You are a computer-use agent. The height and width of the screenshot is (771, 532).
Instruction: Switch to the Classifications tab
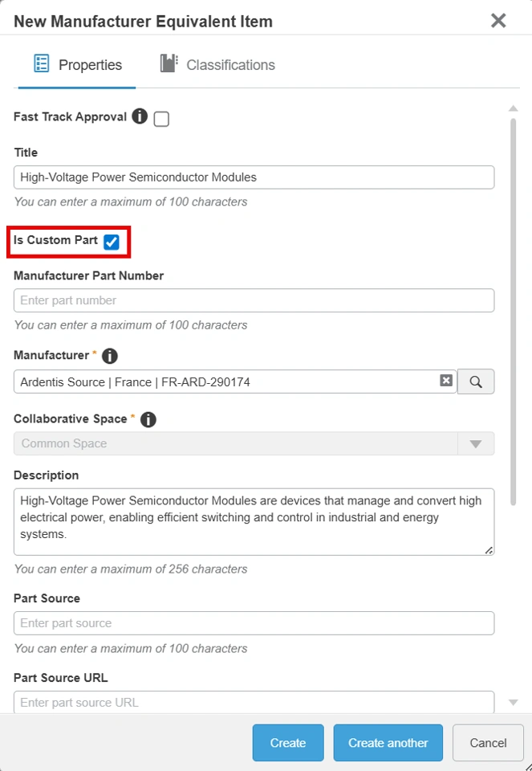pyautogui.click(x=217, y=65)
